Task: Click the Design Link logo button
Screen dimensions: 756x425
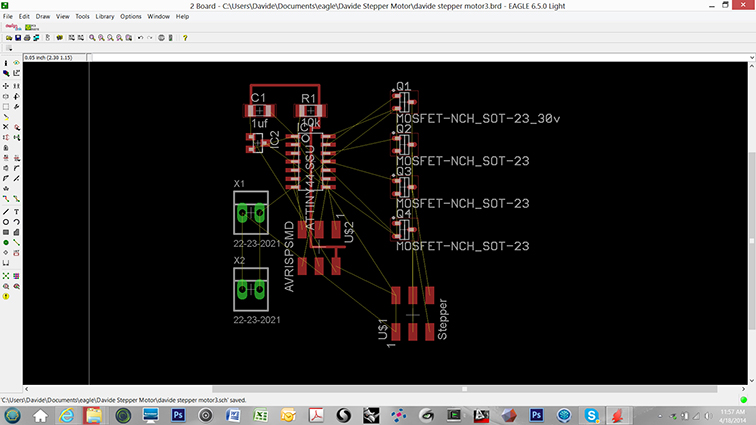Action: [13, 27]
